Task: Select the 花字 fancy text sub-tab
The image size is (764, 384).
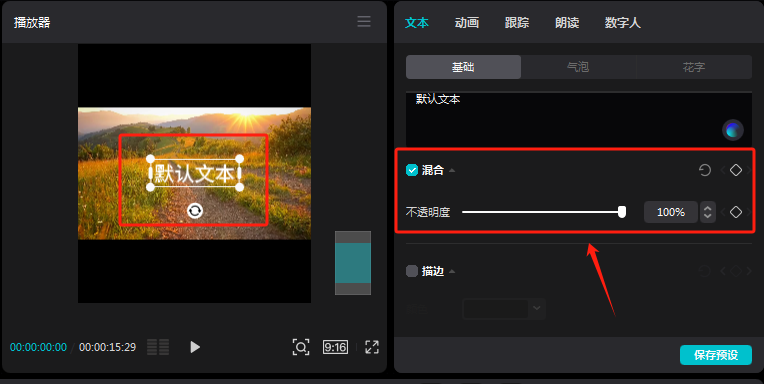Action: 694,67
